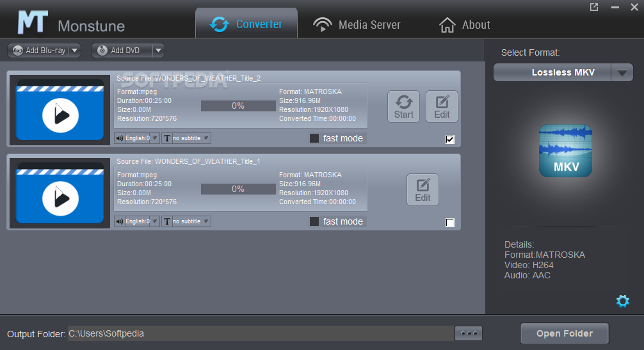
Task: Click Source File WONDERS_OF_WEATHER_Title_2 text
Action: [x=188, y=78]
